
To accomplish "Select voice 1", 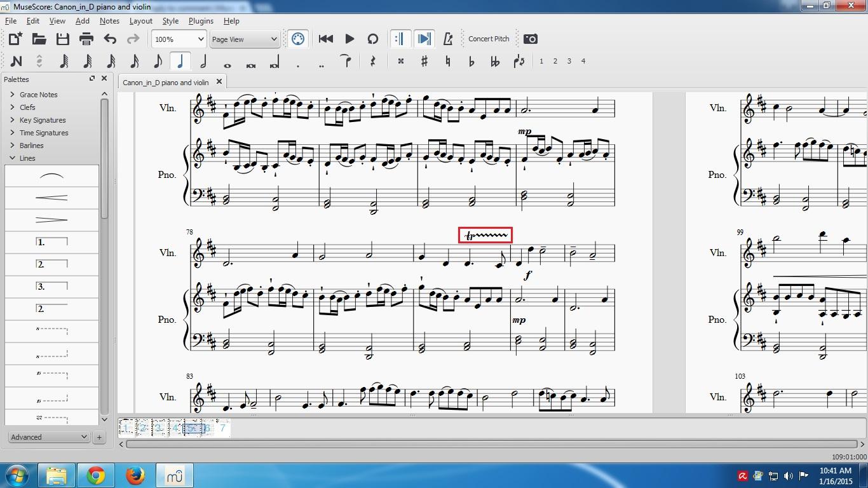I will pos(541,62).
